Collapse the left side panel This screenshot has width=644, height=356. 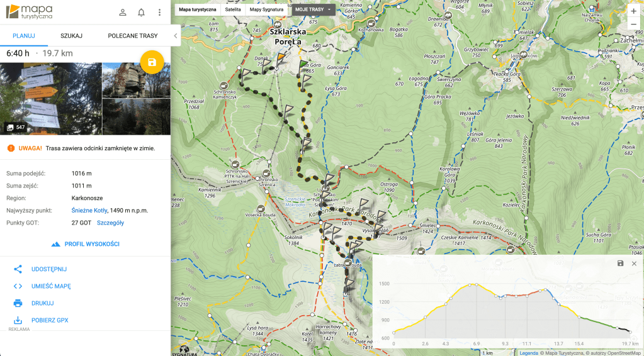[176, 36]
